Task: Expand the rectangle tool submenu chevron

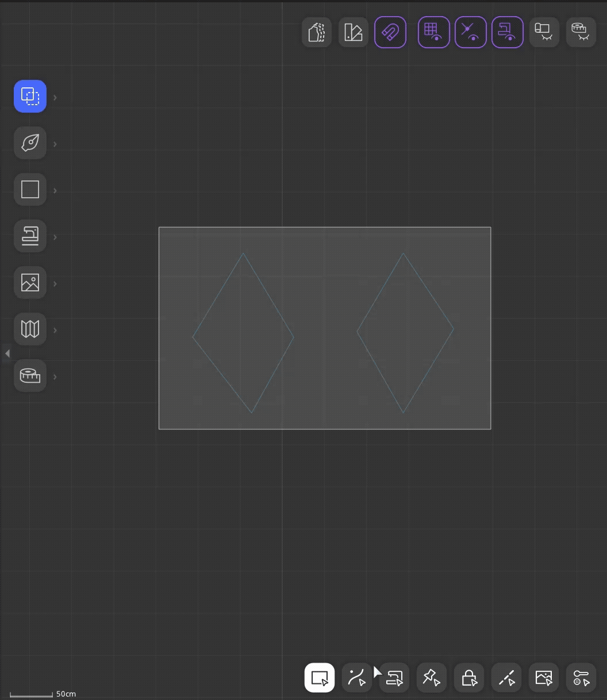Action: pyautogui.click(x=55, y=191)
